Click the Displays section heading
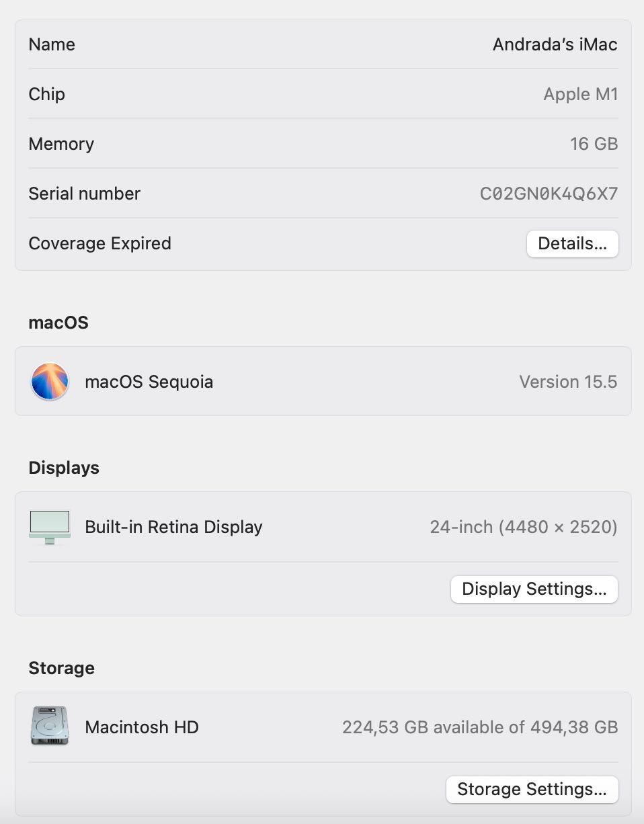 pos(64,468)
